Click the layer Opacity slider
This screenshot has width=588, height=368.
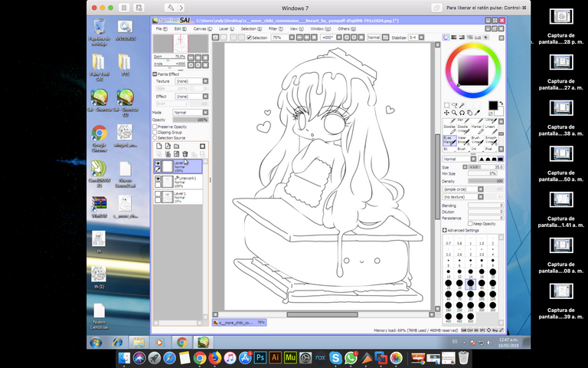190,120
